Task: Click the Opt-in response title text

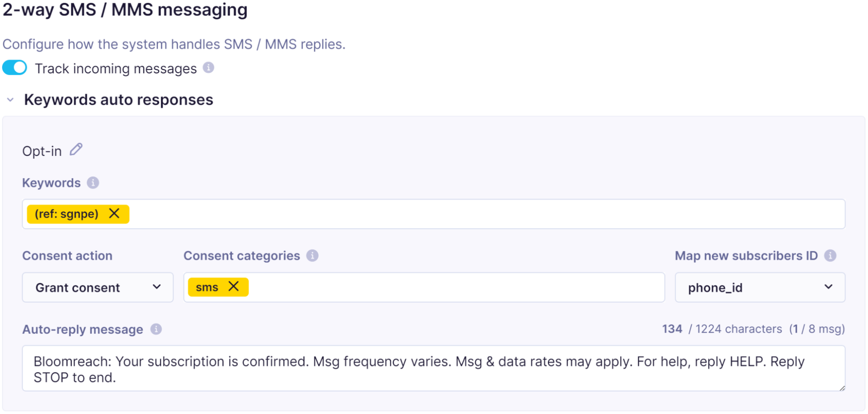Action: point(42,151)
